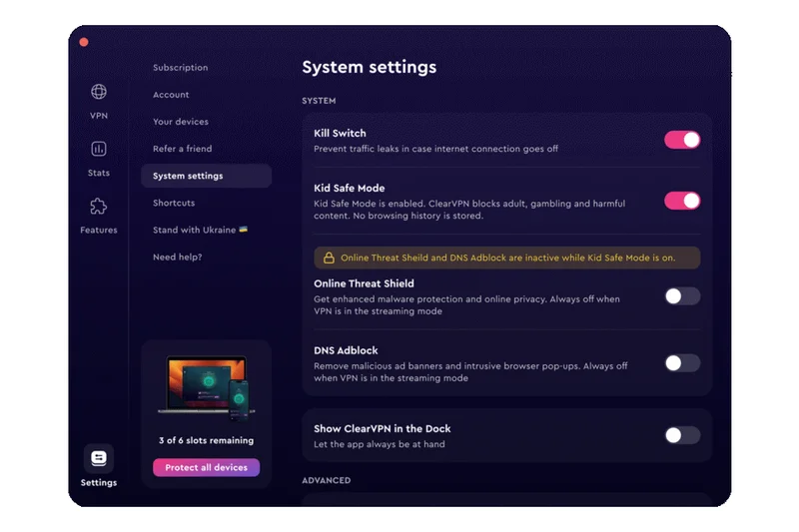The height and width of the screenshot is (532, 799).
Task: Click 'Show ClearVPN in the Dock' title
Action: click(383, 428)
